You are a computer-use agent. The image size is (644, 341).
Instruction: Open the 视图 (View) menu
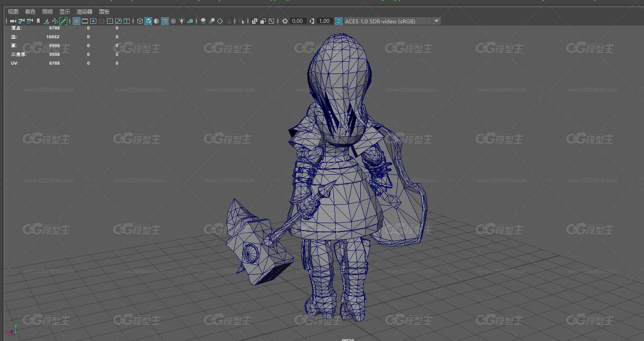(13, 12)
